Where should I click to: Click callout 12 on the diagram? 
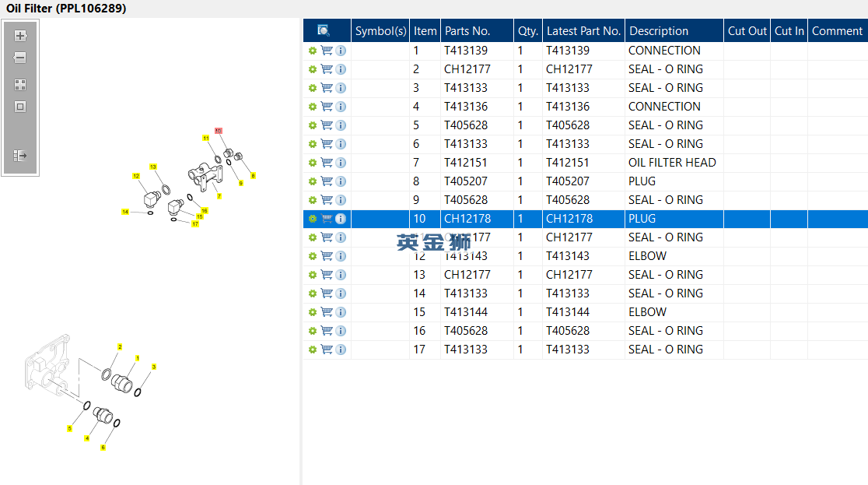(136, 176)
